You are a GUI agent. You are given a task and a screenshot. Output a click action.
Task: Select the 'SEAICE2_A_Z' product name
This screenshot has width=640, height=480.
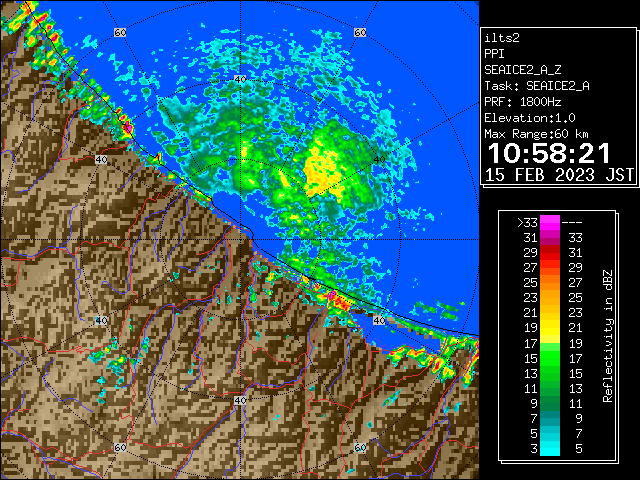point(523,70)
